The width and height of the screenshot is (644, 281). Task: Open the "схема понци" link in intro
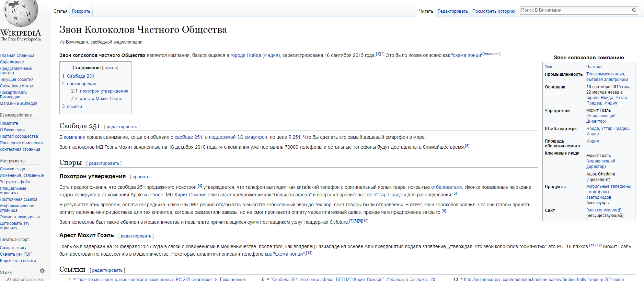pyautogui.click(x=467, y=55)
